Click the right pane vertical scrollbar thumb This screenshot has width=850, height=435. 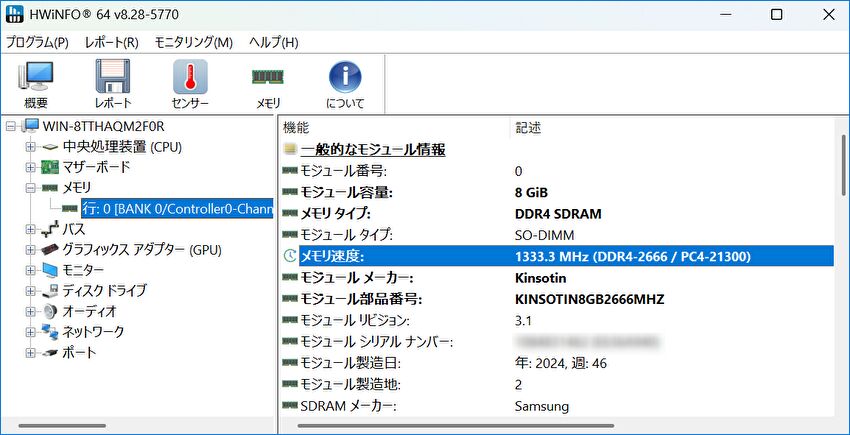tap(843, 165)
